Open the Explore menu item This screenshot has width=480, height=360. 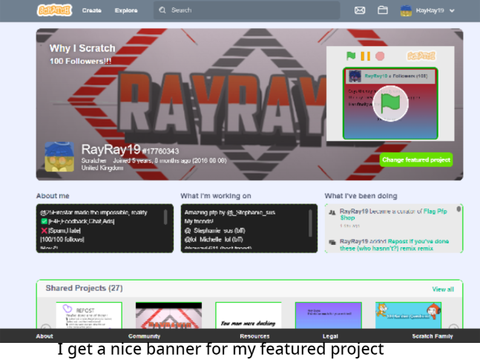pos(126,10)
